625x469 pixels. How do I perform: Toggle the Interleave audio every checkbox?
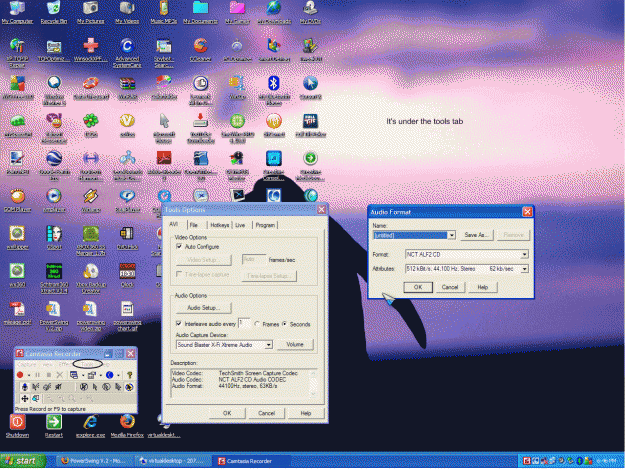179,324
